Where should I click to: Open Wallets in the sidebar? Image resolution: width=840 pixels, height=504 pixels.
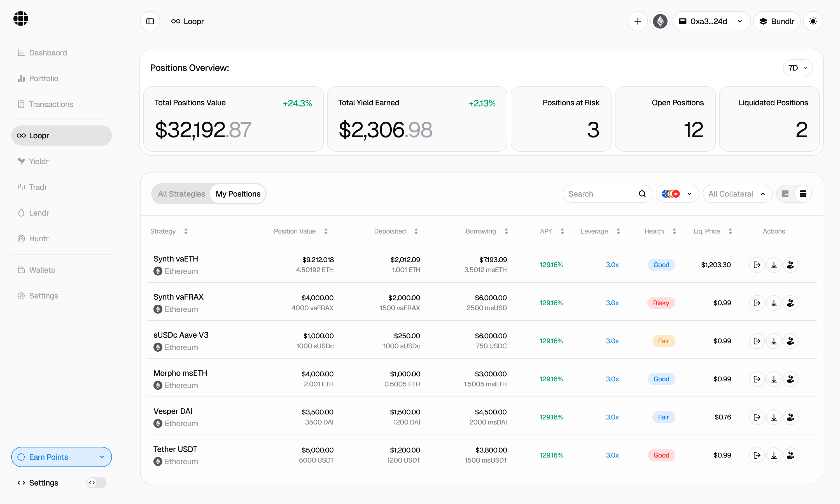[x=61, y=270]
